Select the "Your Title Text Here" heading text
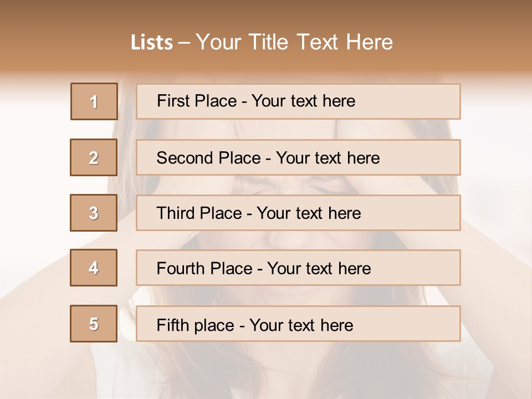Image resolution: width=532 pixels, height=399 pixels. pos(294,42)
